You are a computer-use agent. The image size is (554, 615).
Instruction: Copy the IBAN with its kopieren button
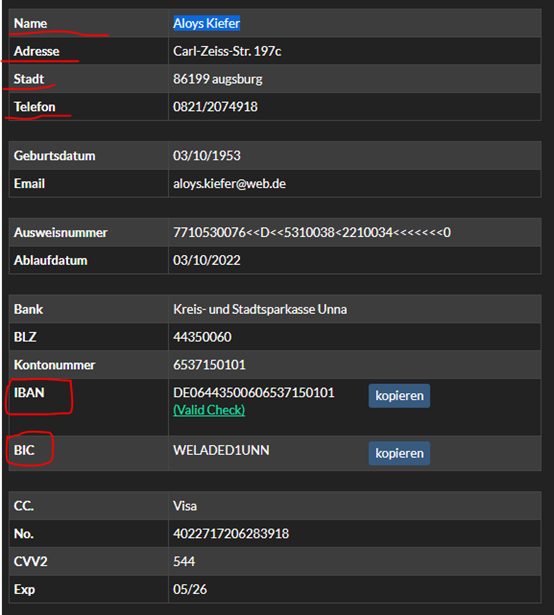pyautogui.click(x=399, y=396)
